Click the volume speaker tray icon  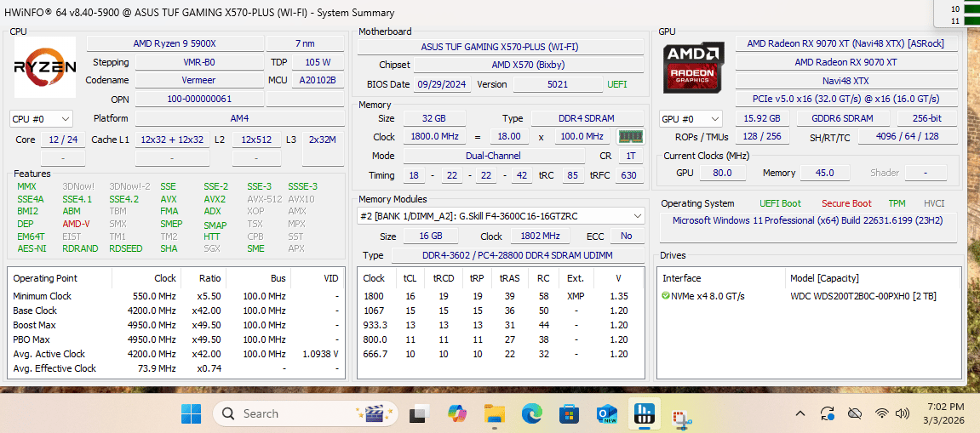[902, 413]
